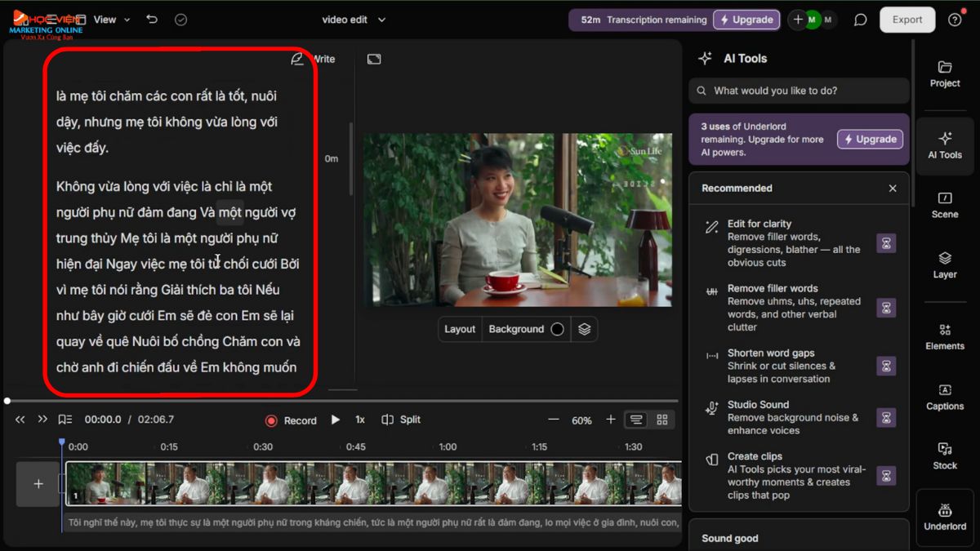
Task: Click the hourglass icon beside Edit for clarity
Action: pos(886,243)
